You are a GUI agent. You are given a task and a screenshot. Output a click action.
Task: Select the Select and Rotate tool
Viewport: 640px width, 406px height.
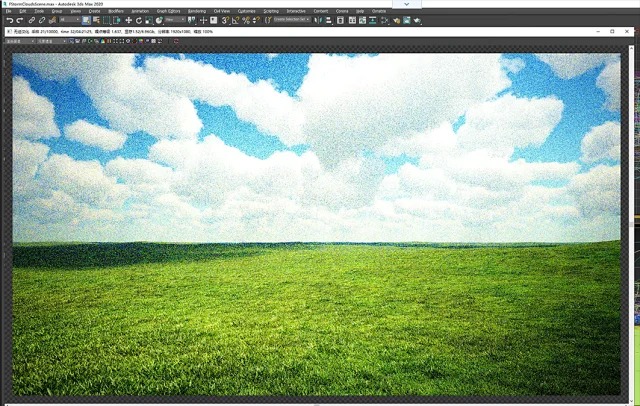coord(138,20)
